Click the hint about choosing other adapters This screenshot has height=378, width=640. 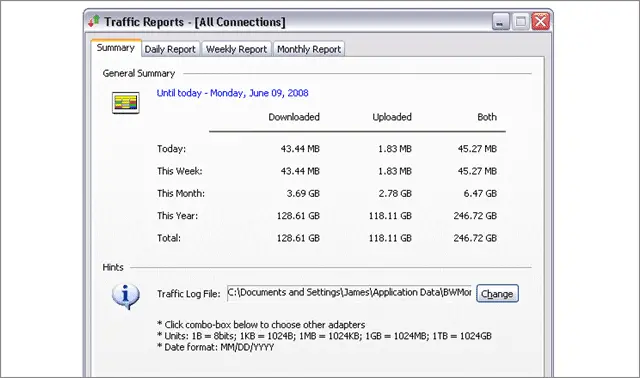(x=261, y=325)
